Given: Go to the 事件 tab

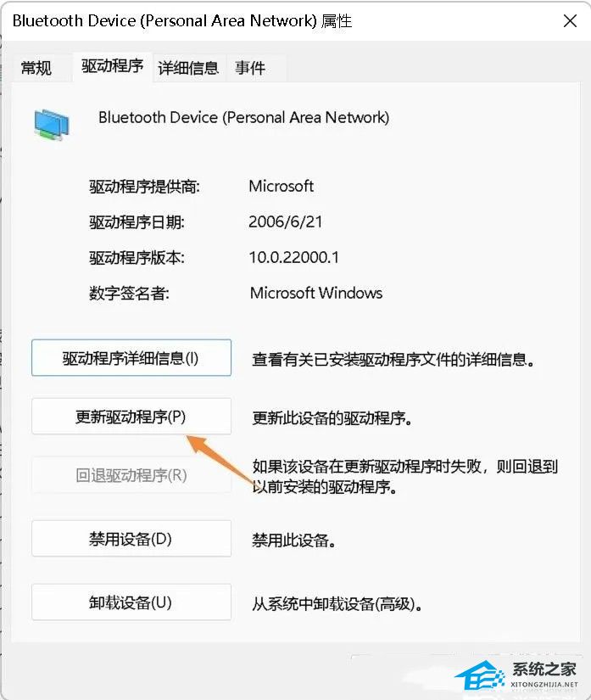Looking at the screenshot, I should point(250,69).
